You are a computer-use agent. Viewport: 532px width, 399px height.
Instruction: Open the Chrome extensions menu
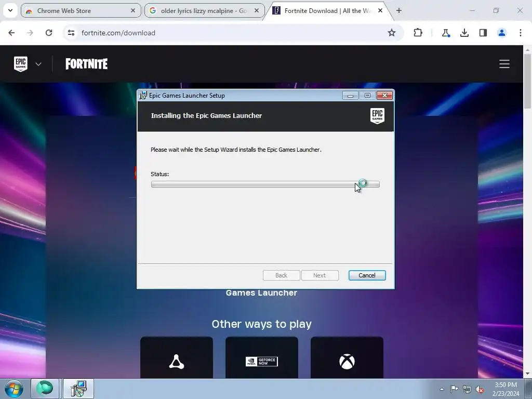point(418,33)
